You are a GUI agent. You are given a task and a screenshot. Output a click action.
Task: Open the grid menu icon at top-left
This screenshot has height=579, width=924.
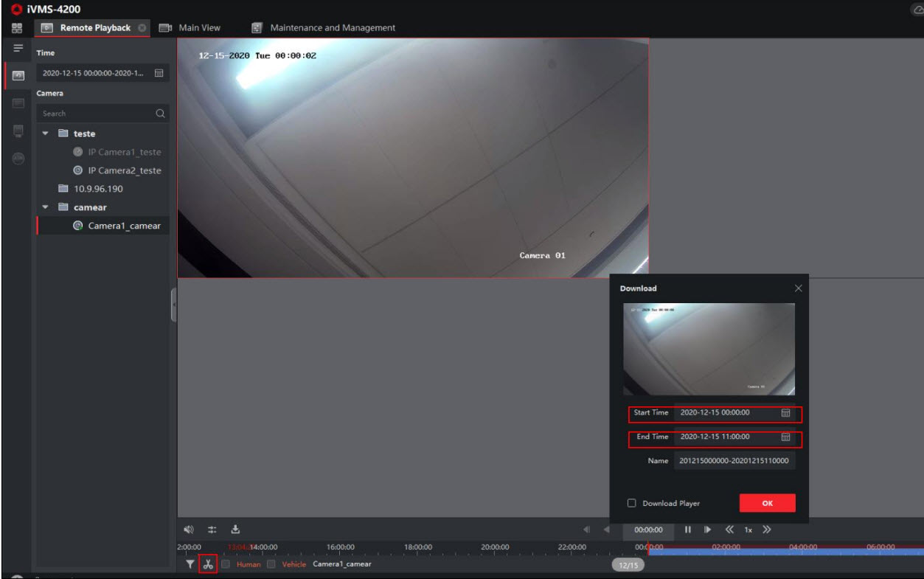[x=17, y=28]
